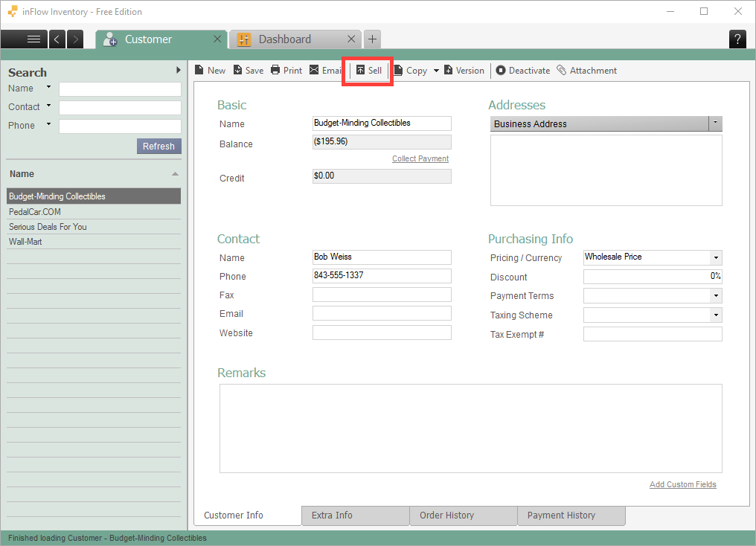Image resolution: width=756 pixels, height=546 pixels.
Task: Select PedalCar.COM customer
Action: (94, 211)
